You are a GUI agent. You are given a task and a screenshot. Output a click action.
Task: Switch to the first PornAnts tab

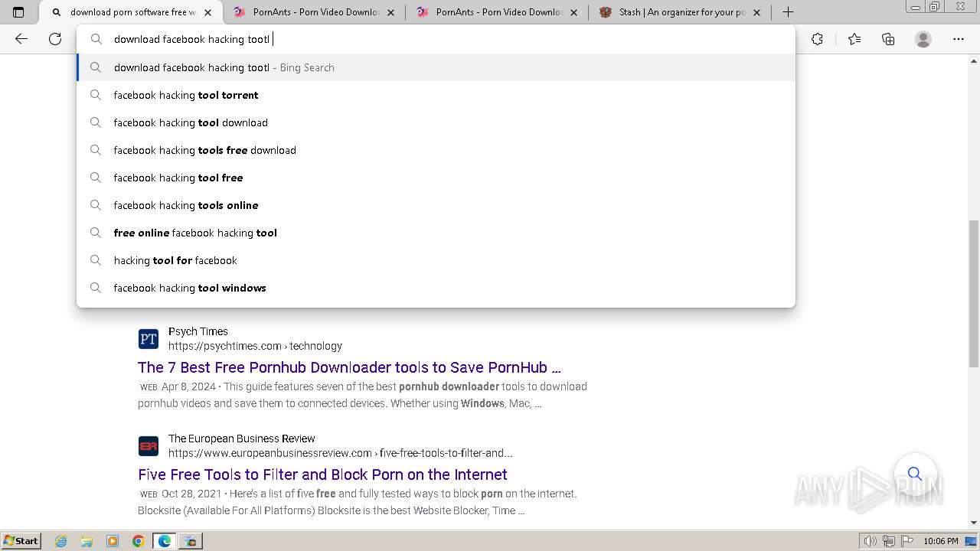[x=315, y=12]
